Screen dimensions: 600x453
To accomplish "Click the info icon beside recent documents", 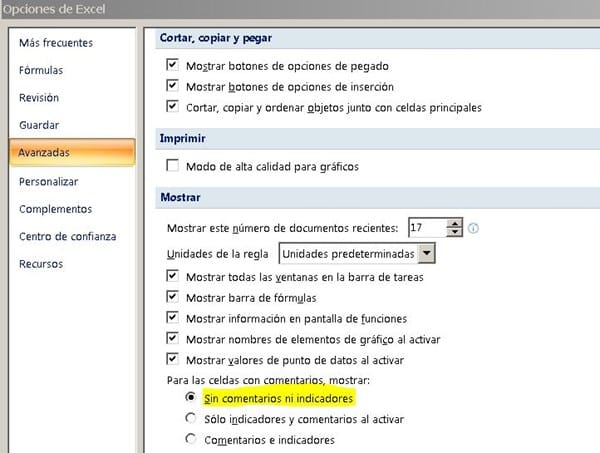I will coord(473,228).
